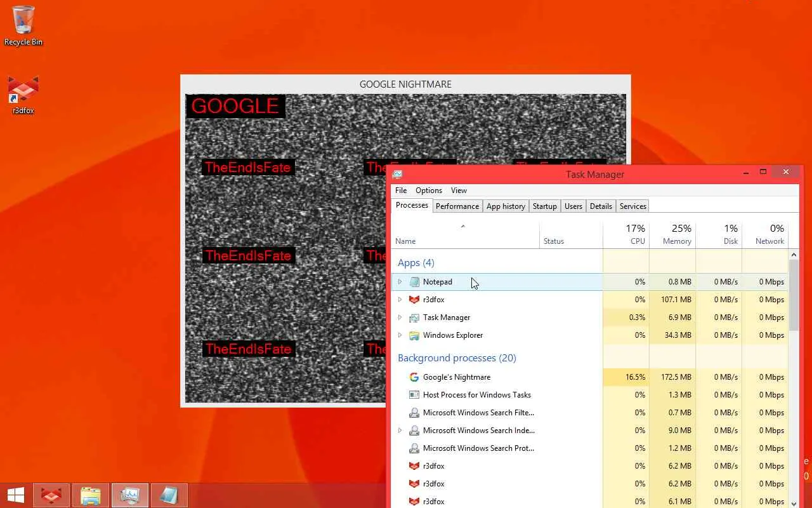
Task: Open the Recycle Bin desktop icon
Action: 23,25
